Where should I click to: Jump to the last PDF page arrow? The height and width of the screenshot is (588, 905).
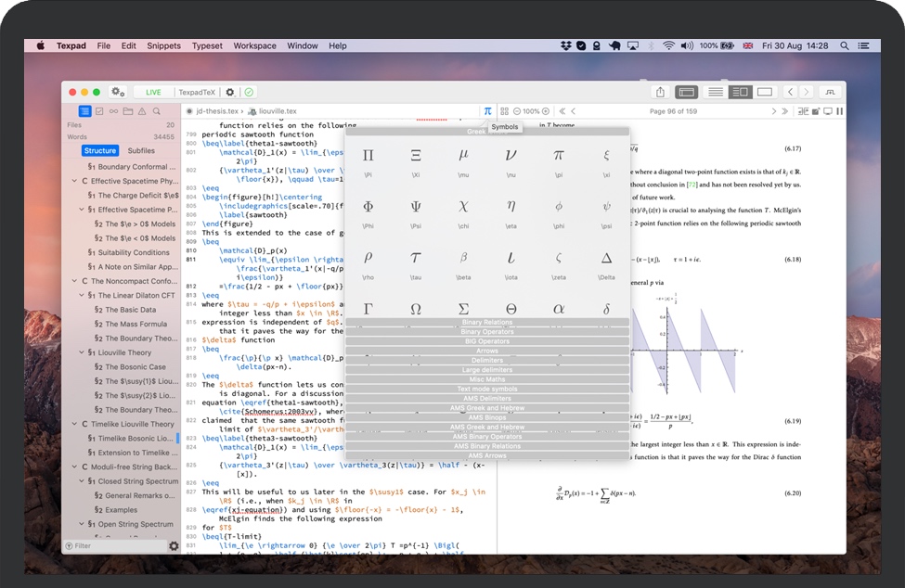[x=784, y=111]
